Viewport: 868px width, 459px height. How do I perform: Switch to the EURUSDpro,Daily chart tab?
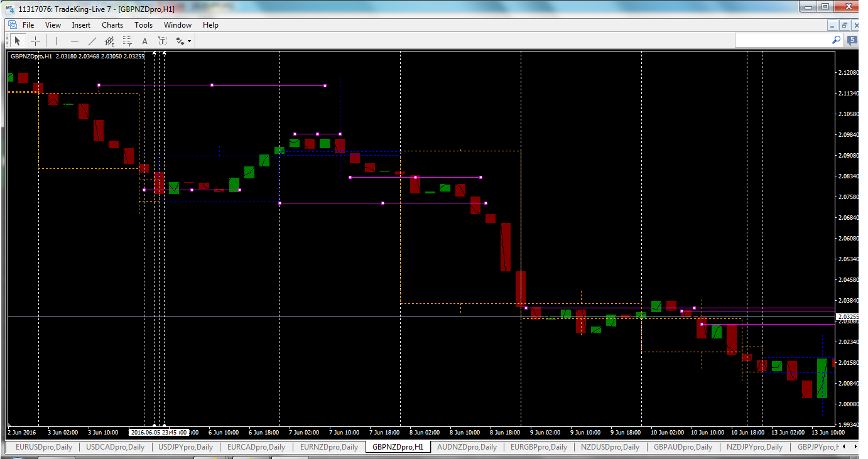44,447
